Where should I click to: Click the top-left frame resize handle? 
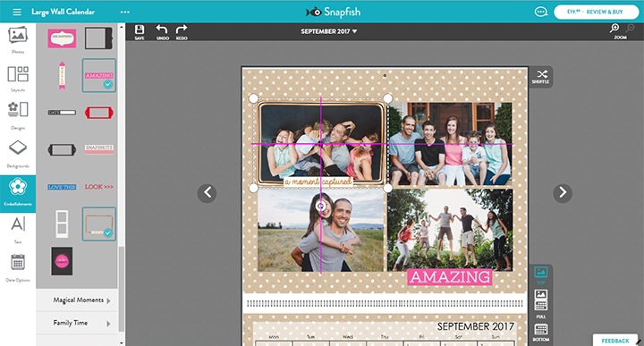click(x=253, y=98)
